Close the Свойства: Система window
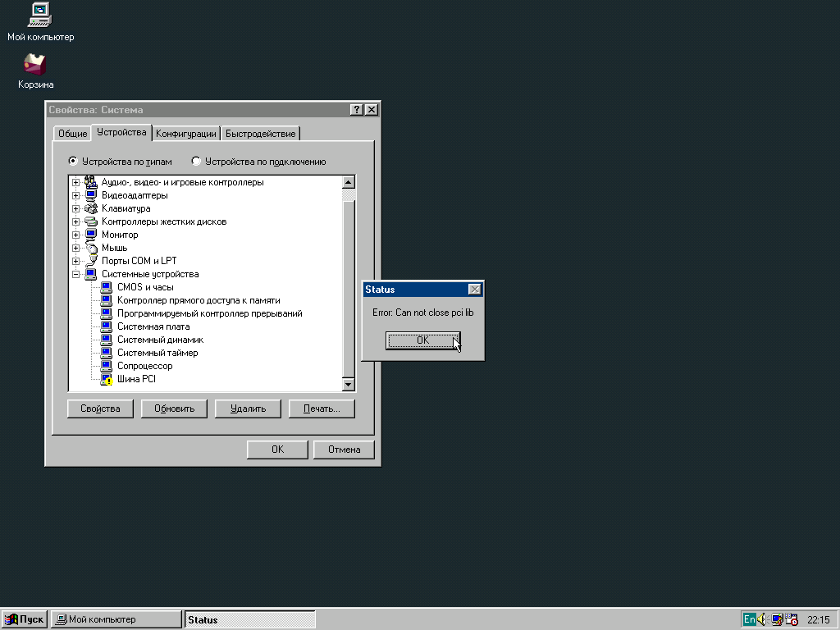Image resolution: width=840 pixels, height=630 pixels. point(372,110)
